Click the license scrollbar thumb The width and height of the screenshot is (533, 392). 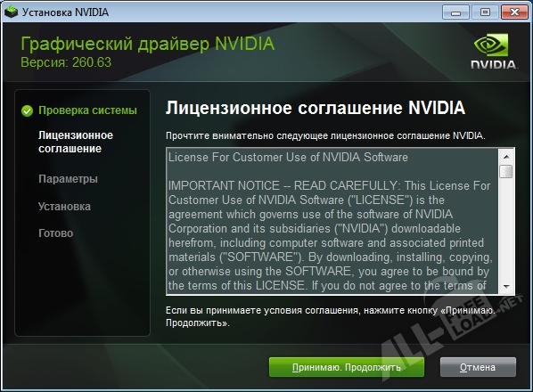[x=506, y=171]
